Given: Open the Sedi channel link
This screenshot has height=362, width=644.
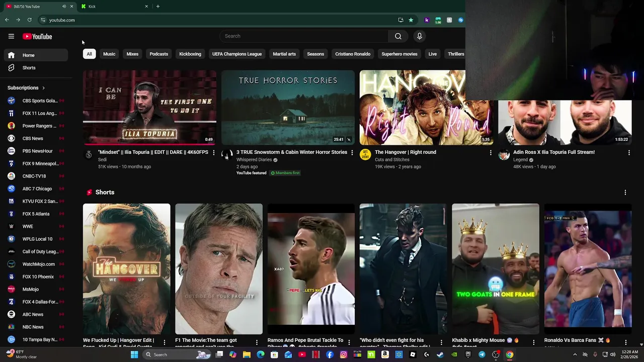Looking at the screenshot, I should point(102,160).
